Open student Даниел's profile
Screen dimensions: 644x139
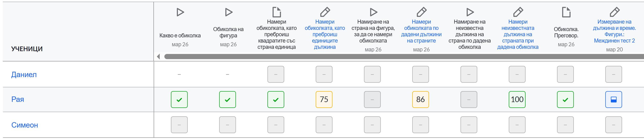tap(24, 74)
